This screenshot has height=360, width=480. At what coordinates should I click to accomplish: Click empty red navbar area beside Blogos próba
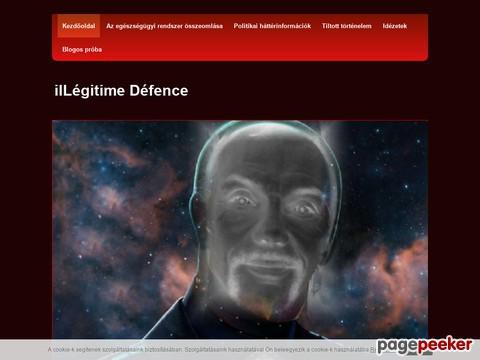[263, 49]
